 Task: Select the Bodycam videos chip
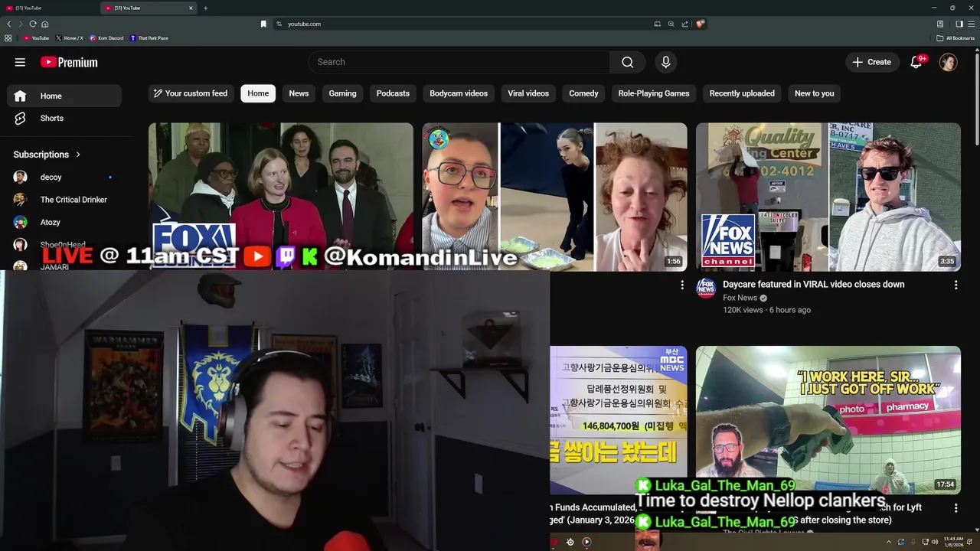click(x=459, y=93)
